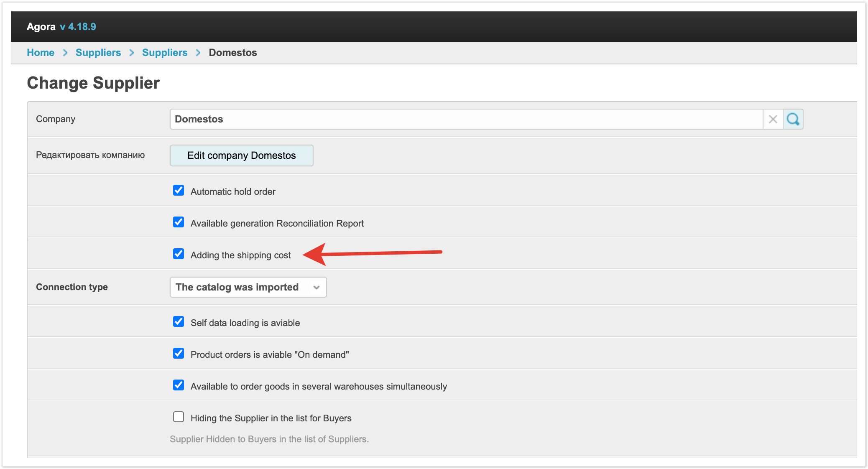Clear the Company field with X icon
The image size is (868, 469).
pos(773,119)
